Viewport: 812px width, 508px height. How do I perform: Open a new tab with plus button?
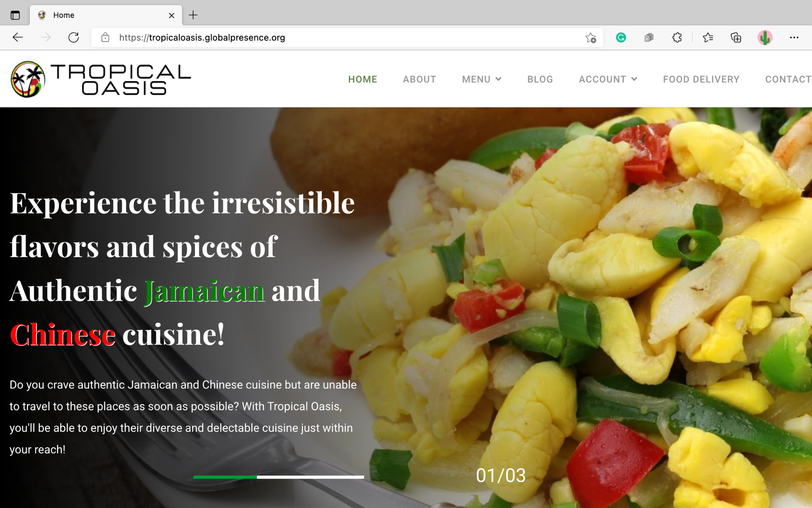coord(193,15)
